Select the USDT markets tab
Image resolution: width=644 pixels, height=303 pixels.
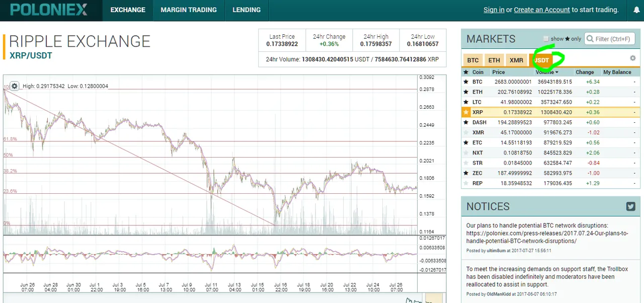point(541,60)
